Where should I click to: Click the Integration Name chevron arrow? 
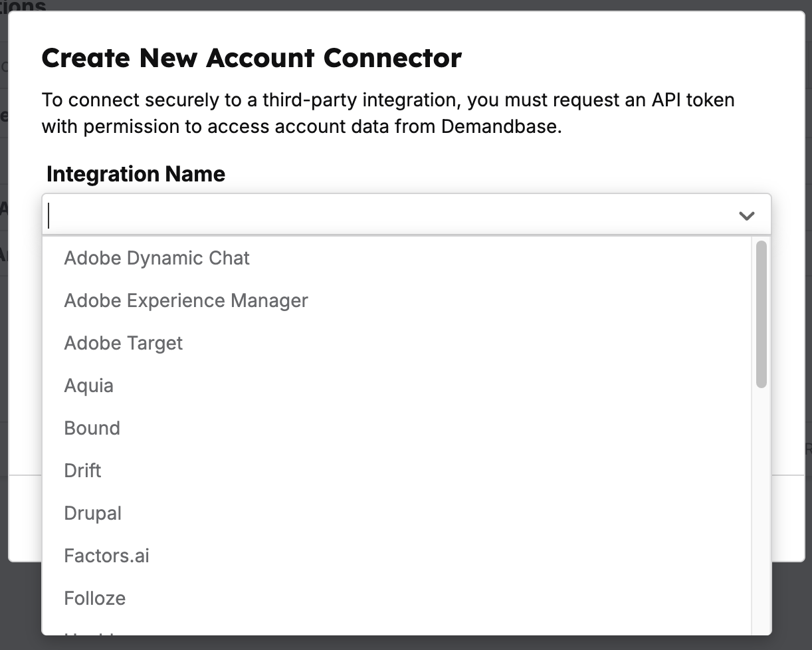point(747,215)
